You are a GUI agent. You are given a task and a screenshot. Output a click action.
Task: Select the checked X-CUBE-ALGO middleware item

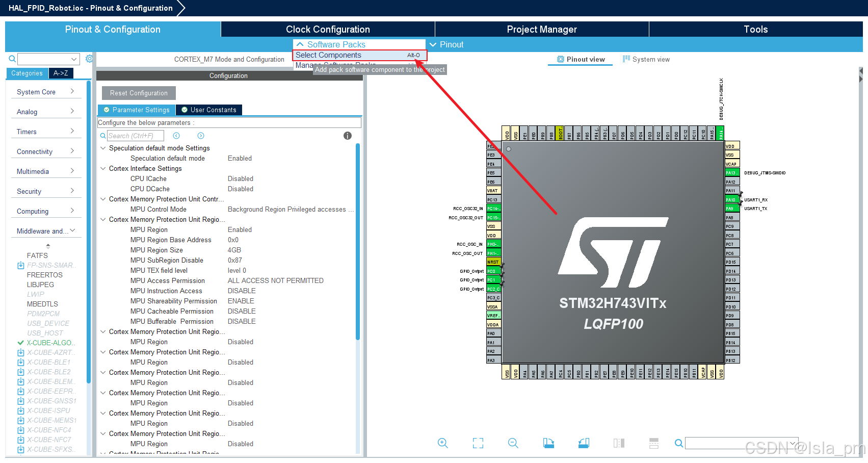(50, 343)
